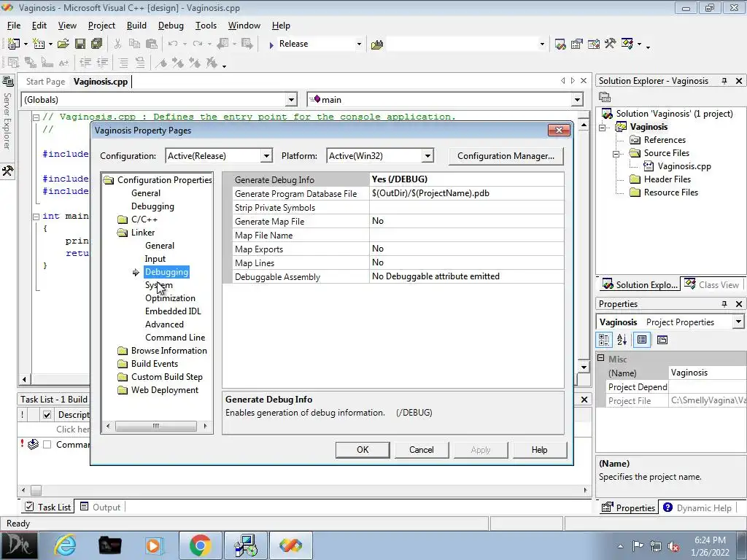Collapse the Vaginosis project node
The height and width of the screenshot is (560, 747).
coord(602,127)
